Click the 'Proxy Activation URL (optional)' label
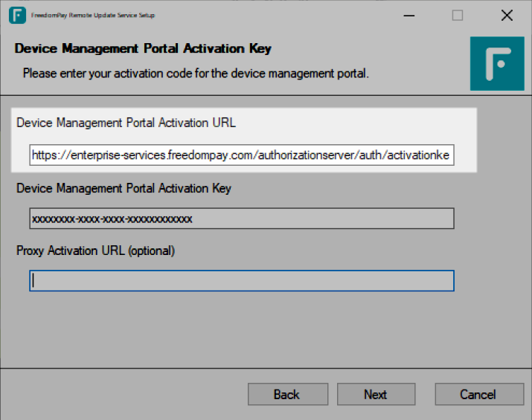This screenshot has height=420, width=532. point(95,251)
